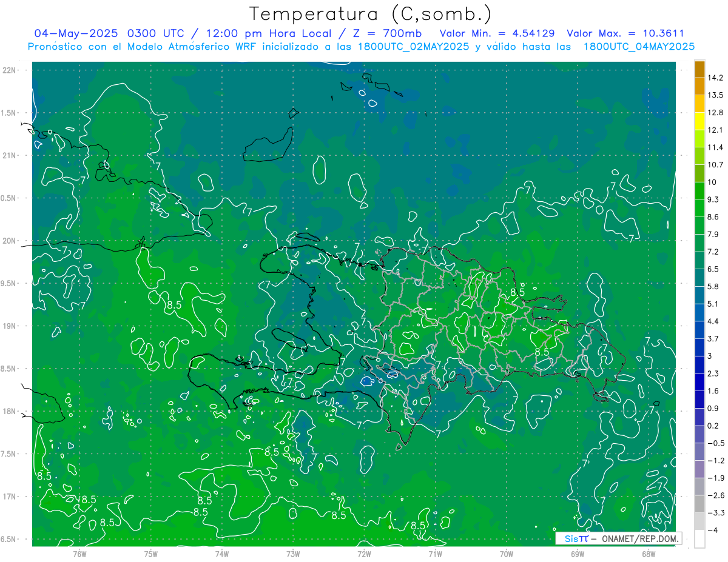Click the legend value "11.4"

coord(715,147)
